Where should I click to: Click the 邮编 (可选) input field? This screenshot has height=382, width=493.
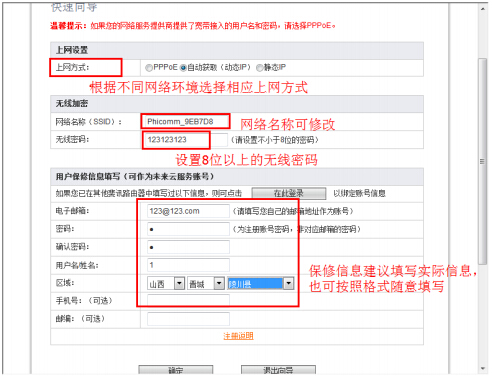(188, 319)
